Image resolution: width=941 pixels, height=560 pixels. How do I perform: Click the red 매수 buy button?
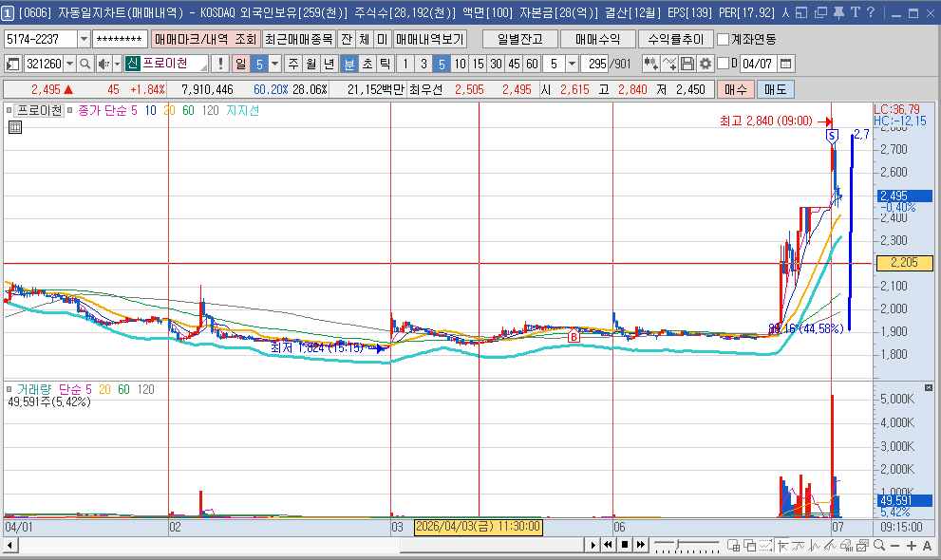click(736, 89)
